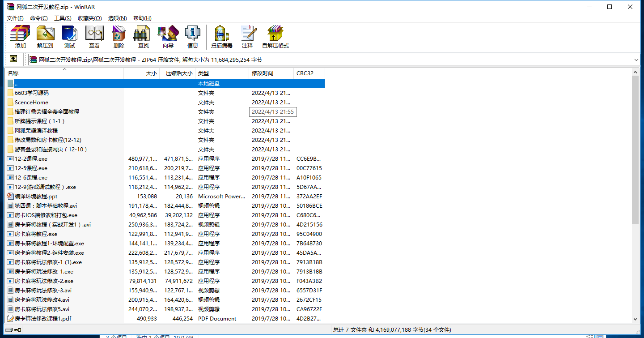Go up one folder level button
Image resolution: width=644 pixels, height=338 pixels.
(x=13, y=59)
